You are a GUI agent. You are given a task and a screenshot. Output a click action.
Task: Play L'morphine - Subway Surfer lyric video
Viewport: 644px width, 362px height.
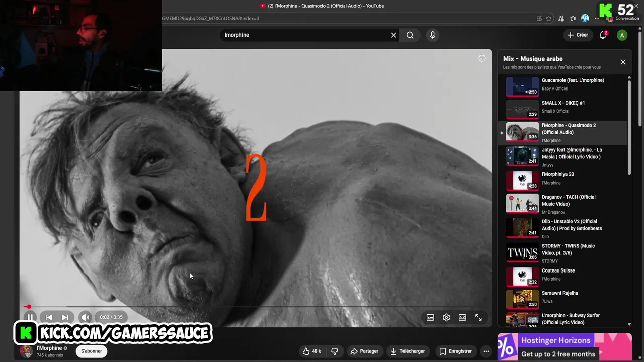click(x=571, y=319)
